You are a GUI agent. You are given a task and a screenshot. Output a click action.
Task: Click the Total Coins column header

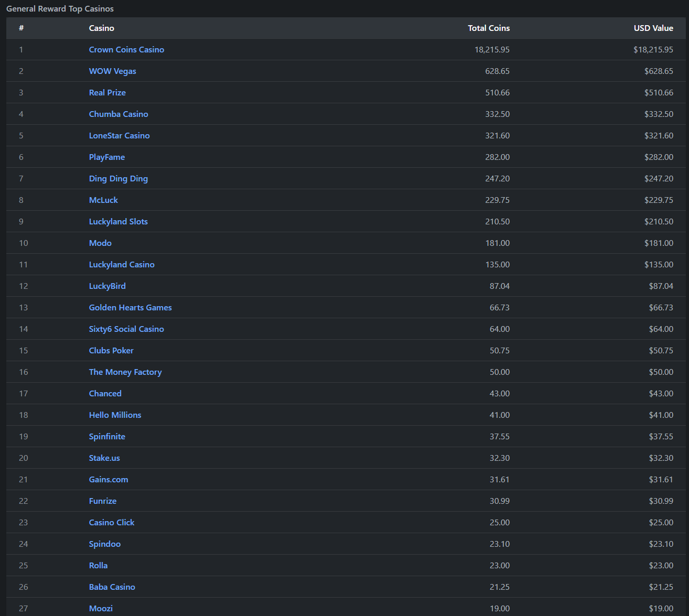click(x=489, y=28)
